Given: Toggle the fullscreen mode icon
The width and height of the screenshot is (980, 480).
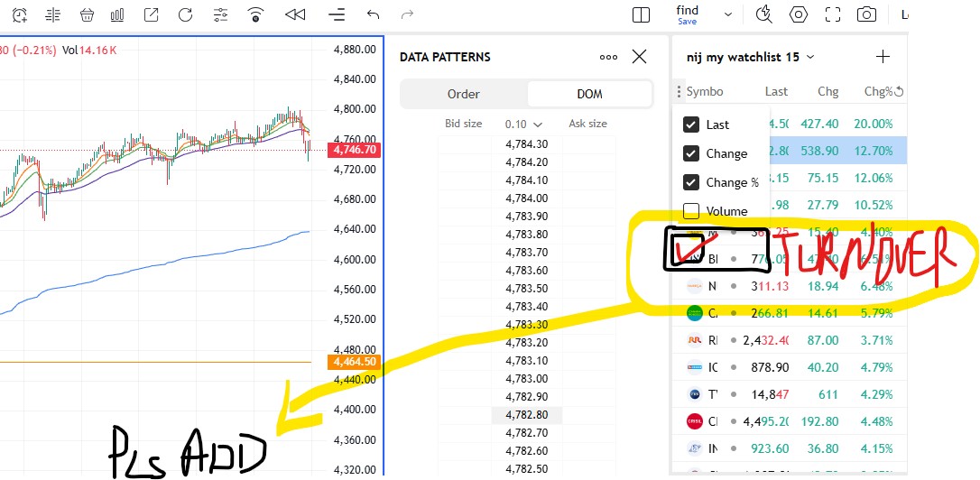Looking at the screenshot, I should click(833, 15).
